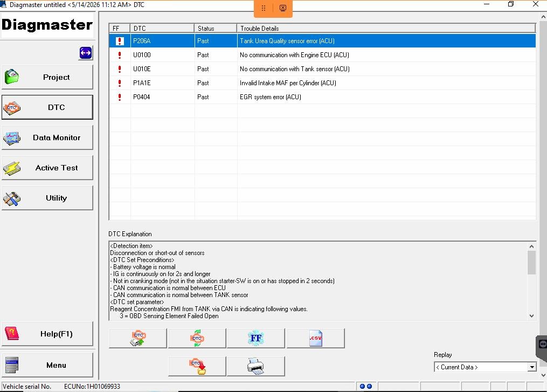Open the Menu button

click(47, 365)
